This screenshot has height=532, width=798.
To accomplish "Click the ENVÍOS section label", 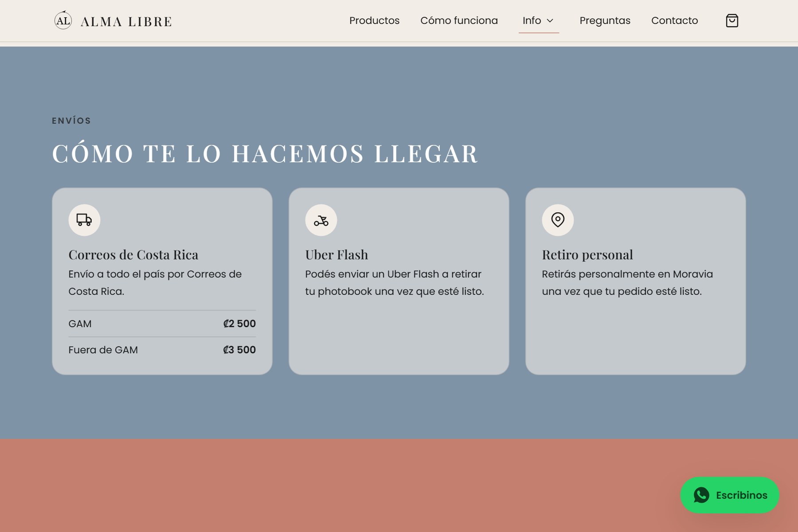I will (x=71, y=121).
